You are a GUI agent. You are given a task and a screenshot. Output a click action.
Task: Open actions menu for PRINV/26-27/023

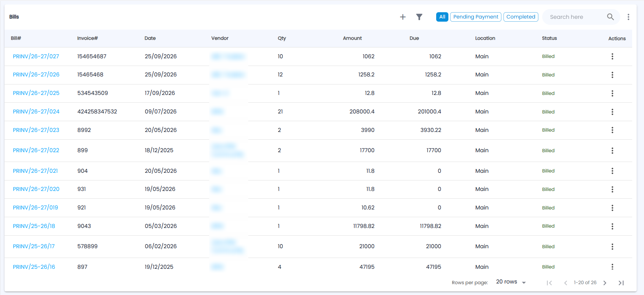point(612,130)
